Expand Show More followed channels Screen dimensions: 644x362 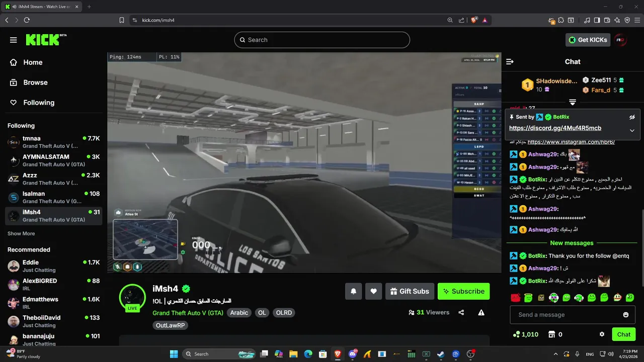(x=21, y=233)
